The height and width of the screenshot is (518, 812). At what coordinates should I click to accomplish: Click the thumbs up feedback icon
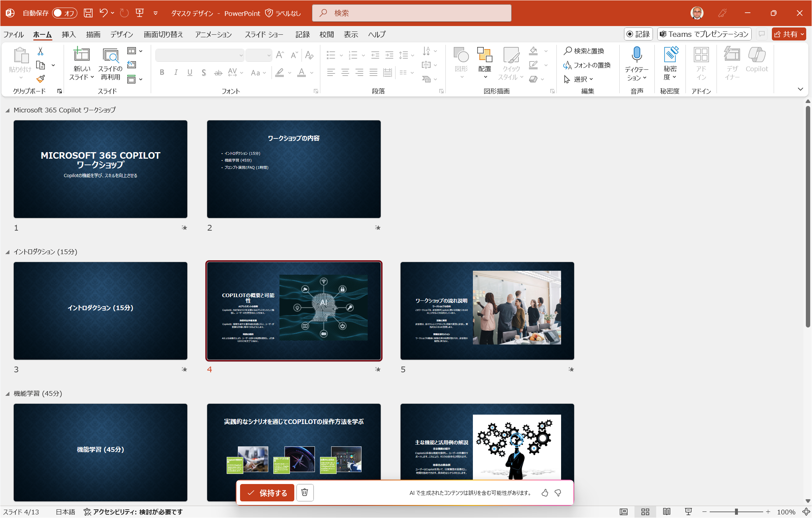click(545, 493)
